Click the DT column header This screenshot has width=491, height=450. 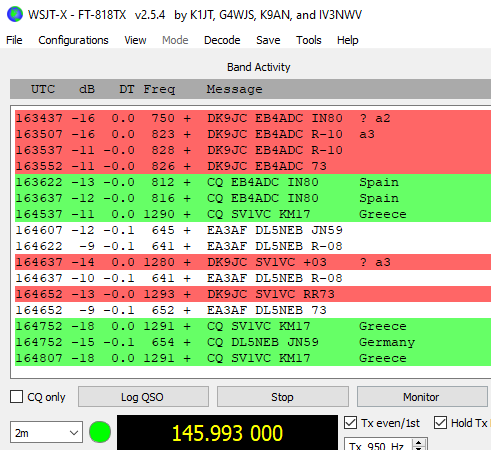tap(127, 89)
